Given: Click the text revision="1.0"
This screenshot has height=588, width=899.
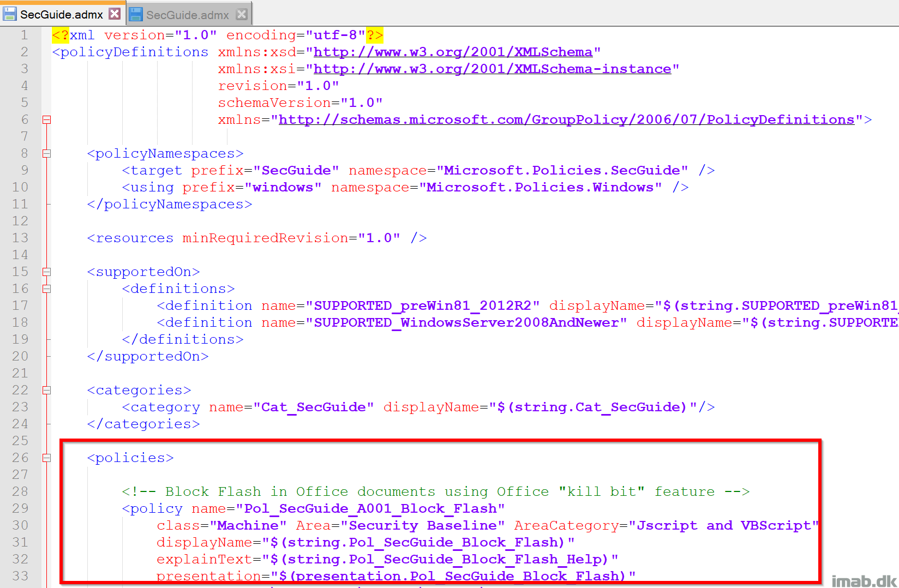Looking at the screenshot, I should (x=278, y=86).
